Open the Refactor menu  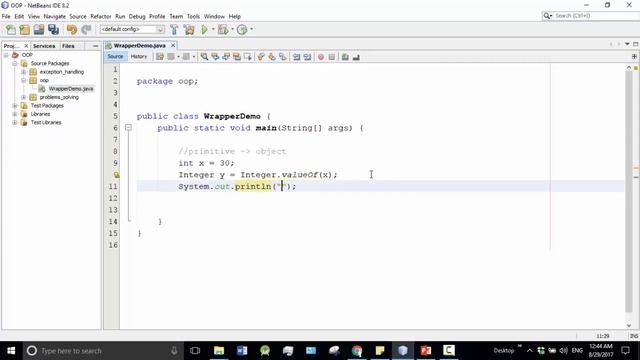[x=101, y=16]
